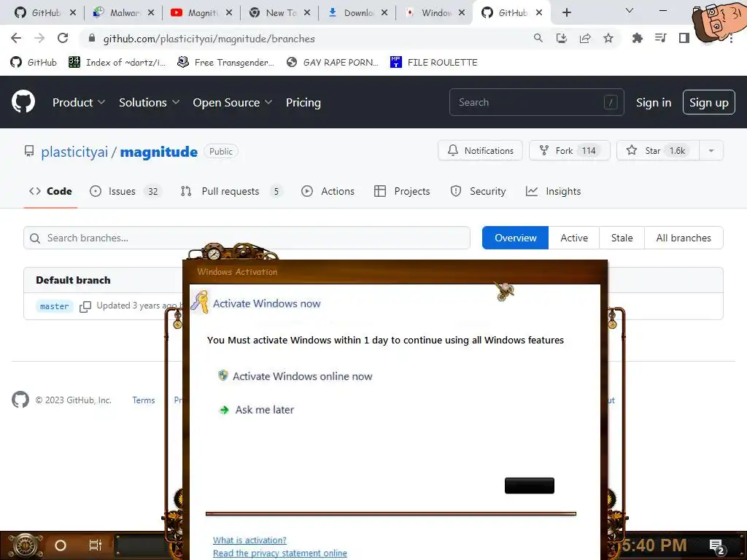Viewport: 747px width, 560px height.
Task: Click the footer GitHub logo
Action: (x=20, y=400)
